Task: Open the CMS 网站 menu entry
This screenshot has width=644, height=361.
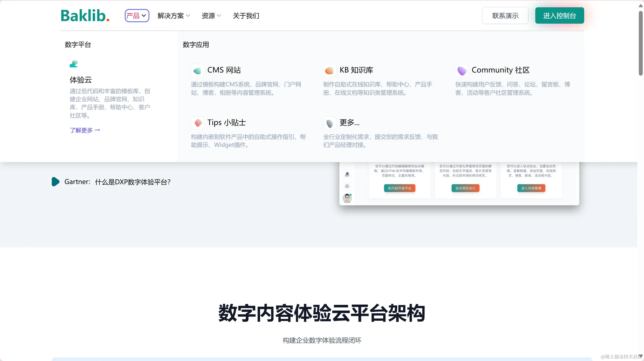Action: tap(224, 70)
